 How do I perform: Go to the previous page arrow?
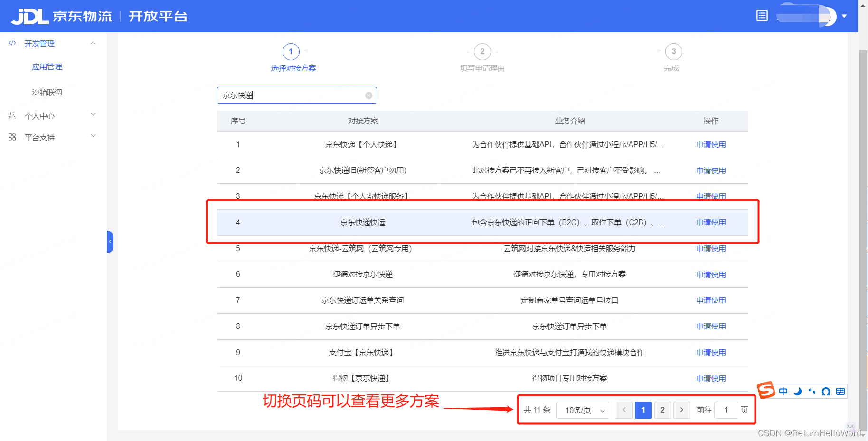624,410
